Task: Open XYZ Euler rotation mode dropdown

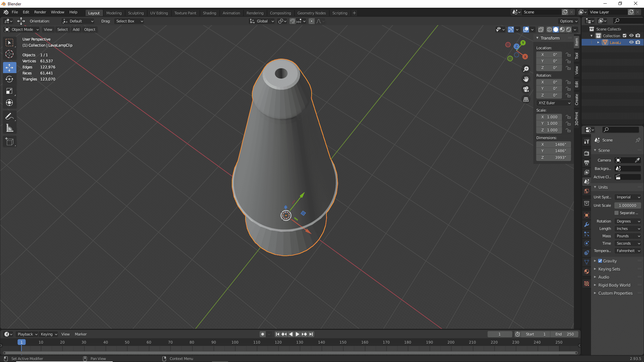Action: pyautogui.click(x=553, y=103)
